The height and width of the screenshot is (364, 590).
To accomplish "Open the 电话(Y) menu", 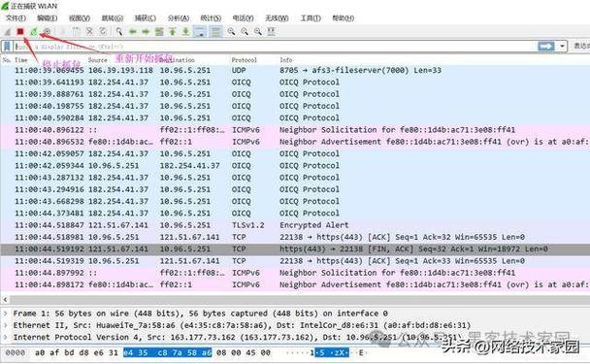I will point(243,18).
